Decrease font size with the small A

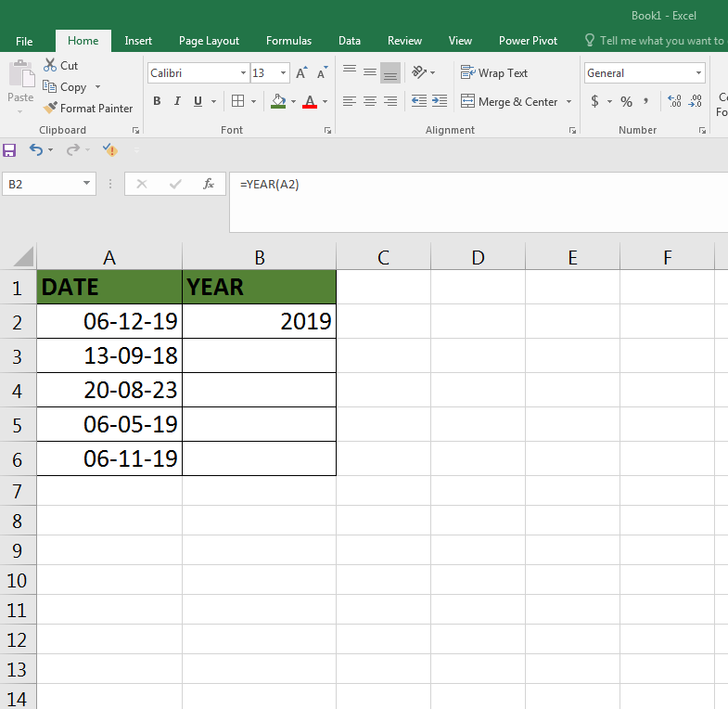[322, 73]
